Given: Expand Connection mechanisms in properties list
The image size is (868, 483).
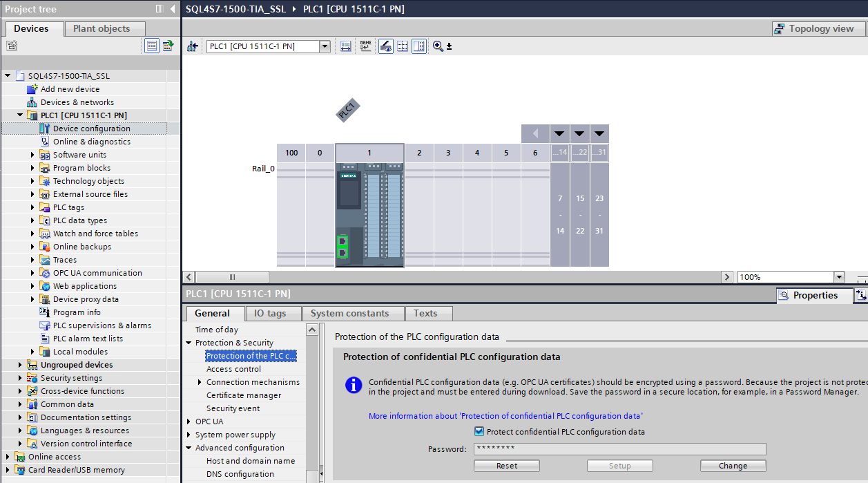Looking at the screenshot, I should coord(200,382).
